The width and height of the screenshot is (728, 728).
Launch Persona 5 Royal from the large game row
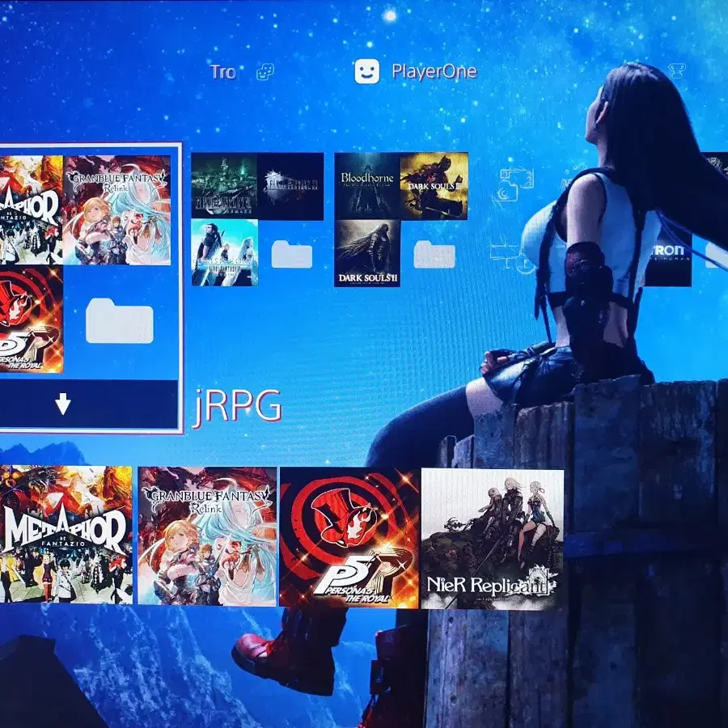point(349,538)
